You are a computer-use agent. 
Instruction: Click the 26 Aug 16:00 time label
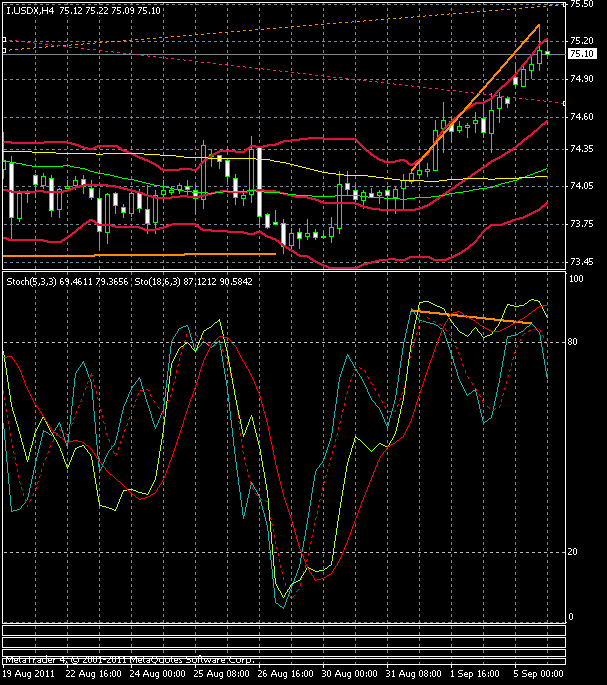pyautogui.click(x=286, y=674)
